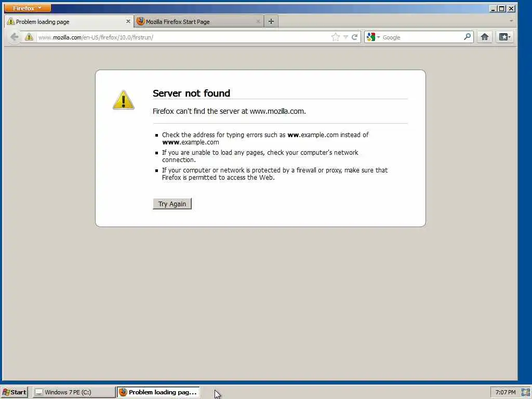Click the 7:07 PM taskbar clock
This screenshot has width=532, height=399.
[x=505, y=392]
